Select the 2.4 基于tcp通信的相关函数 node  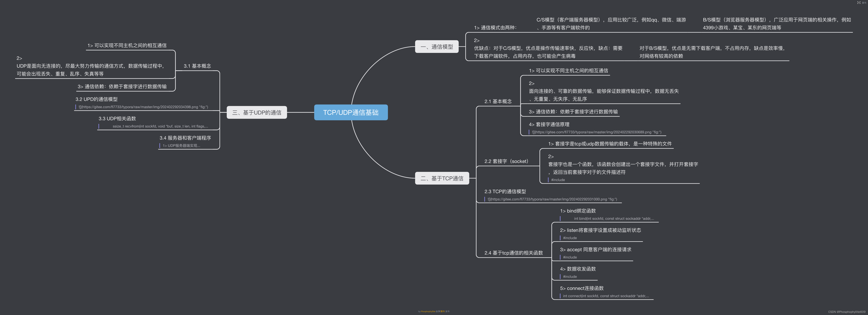[514, 253]
